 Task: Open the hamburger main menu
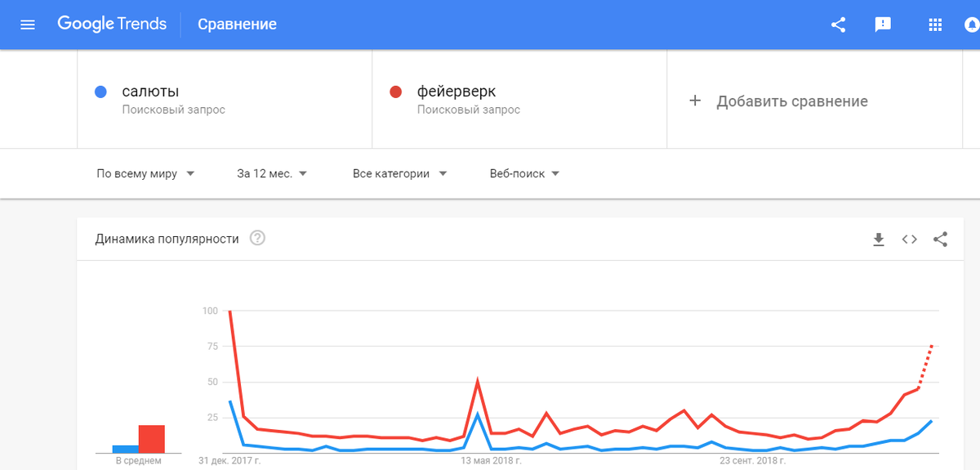(x=28, y=25)
